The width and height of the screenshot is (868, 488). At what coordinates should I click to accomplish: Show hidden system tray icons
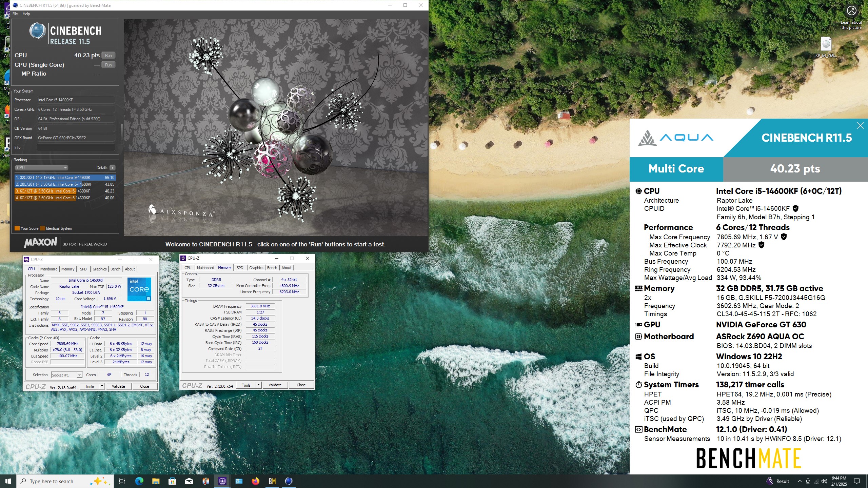(800, 481)
